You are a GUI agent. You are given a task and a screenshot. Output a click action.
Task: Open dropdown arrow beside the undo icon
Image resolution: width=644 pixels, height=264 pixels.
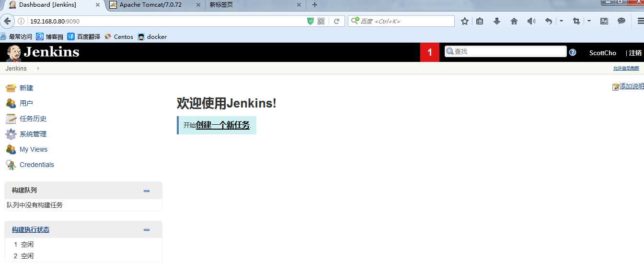pyautogui.click(x=561, y=21)
